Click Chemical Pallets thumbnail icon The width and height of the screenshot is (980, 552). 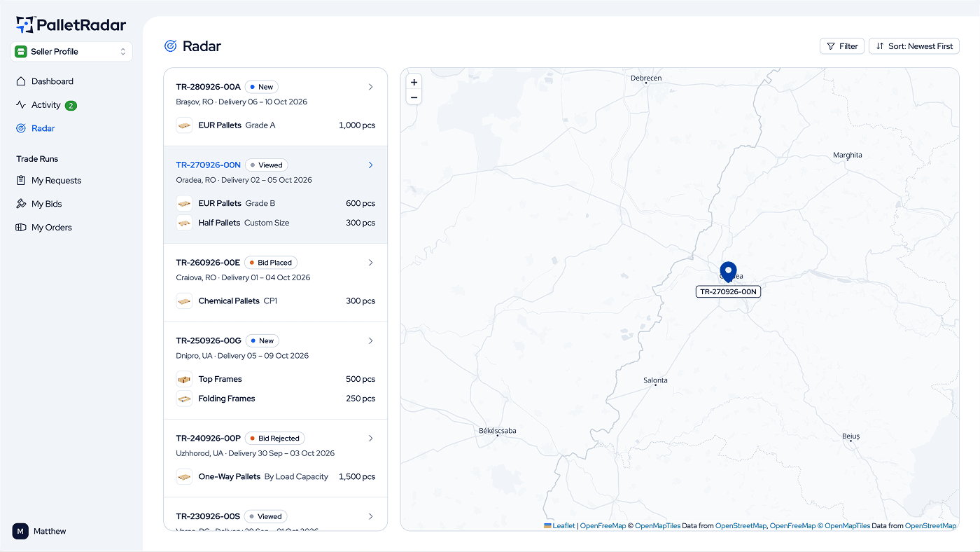pos(184,301)
